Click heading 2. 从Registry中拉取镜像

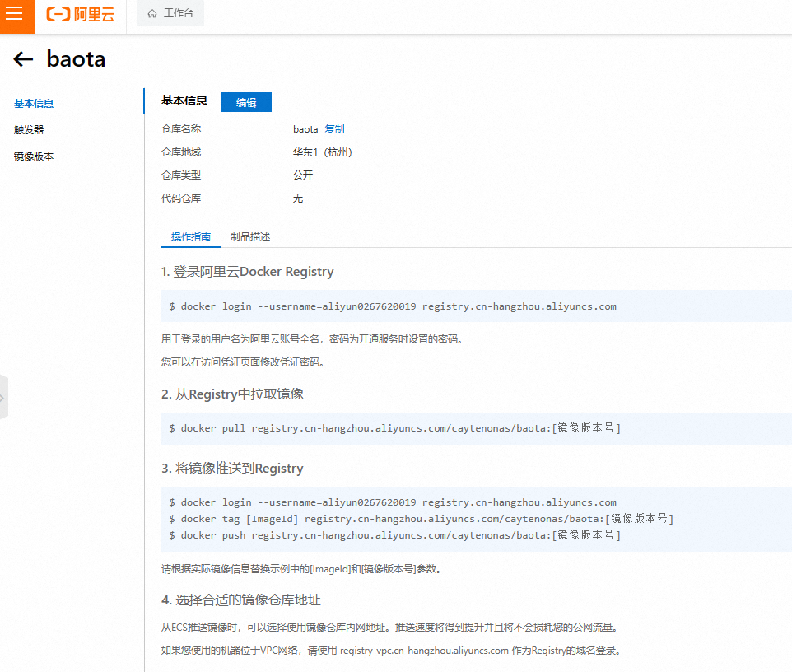click(x=232, y=394)
